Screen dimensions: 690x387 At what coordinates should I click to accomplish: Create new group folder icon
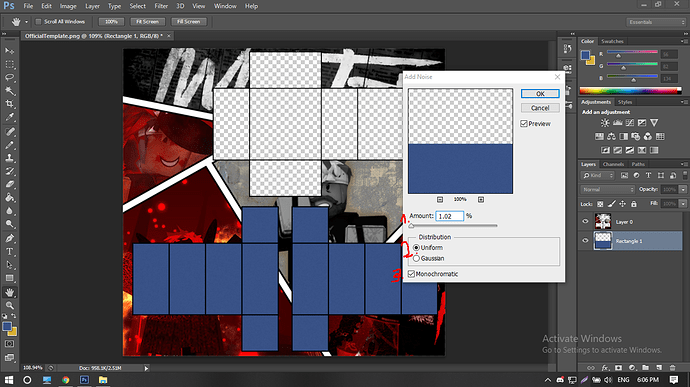[645, 368]
